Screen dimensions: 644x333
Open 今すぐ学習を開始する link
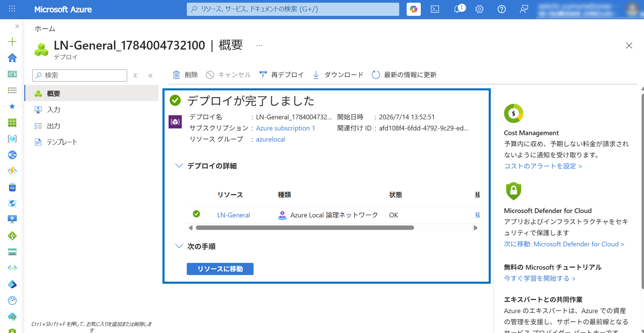539,278
